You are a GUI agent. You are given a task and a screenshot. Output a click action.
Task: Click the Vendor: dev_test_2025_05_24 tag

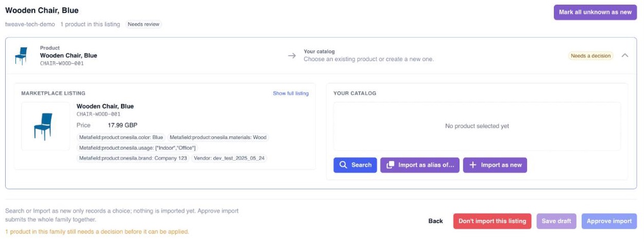pos(229,158)
